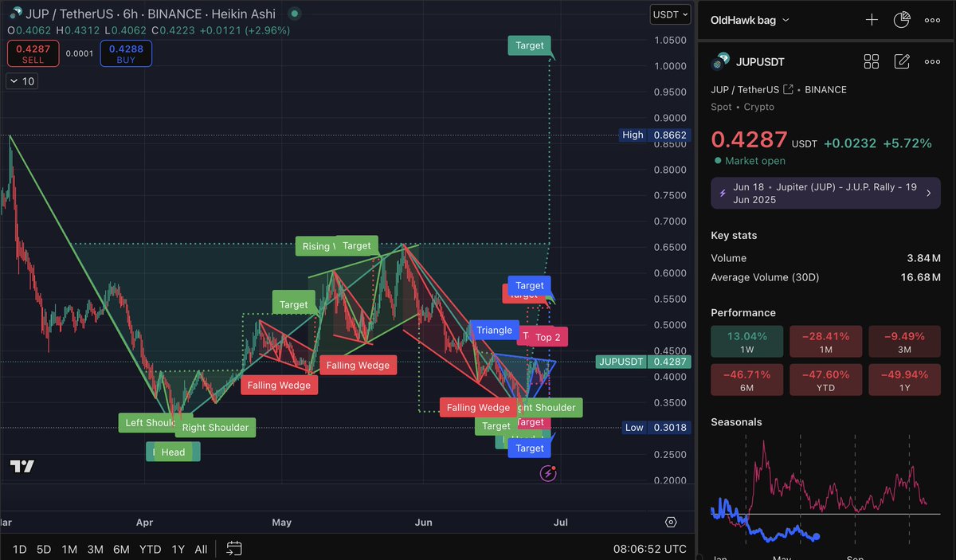Click the Average Volume (30D) 16.68 M stat

[825, 277]
